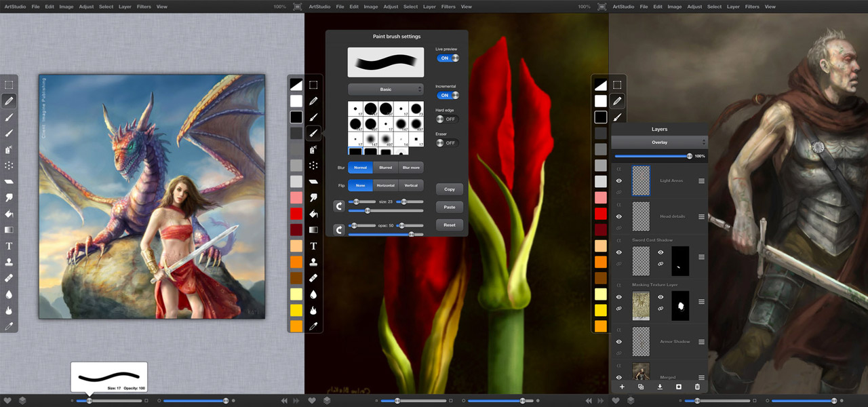Turn off the Live preview switch
This screenshot has height=407, width=868.
(447, 58)
